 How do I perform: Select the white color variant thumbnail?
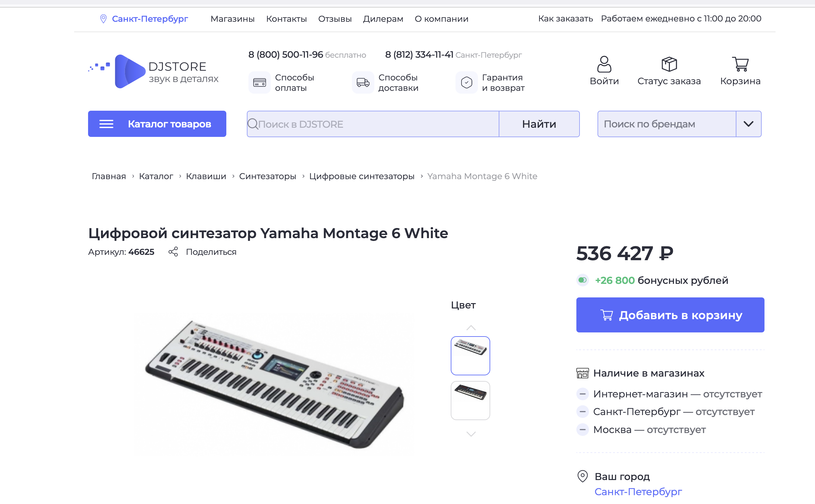[470, 356]
